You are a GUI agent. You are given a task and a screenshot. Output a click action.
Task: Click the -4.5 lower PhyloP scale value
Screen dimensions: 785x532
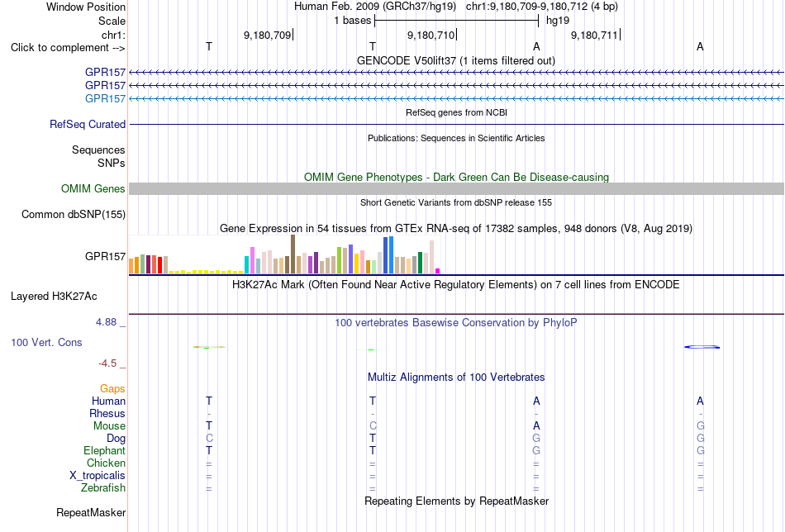pos(107,363)
